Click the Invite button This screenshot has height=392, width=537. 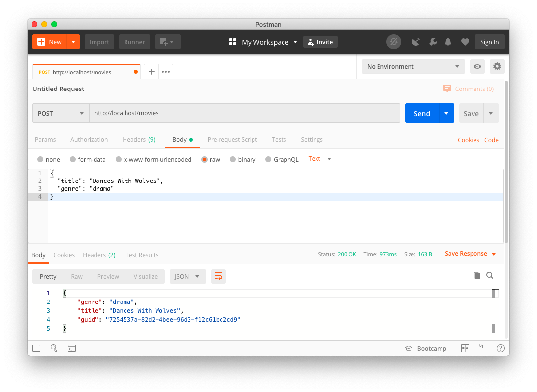(x=320, y=42)
